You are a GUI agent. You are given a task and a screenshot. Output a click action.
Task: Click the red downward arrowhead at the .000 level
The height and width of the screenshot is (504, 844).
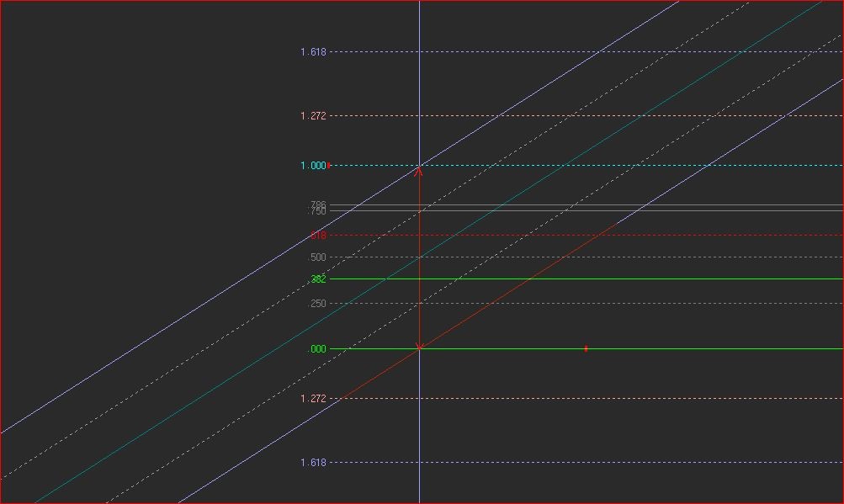click(x=419, y=346)
